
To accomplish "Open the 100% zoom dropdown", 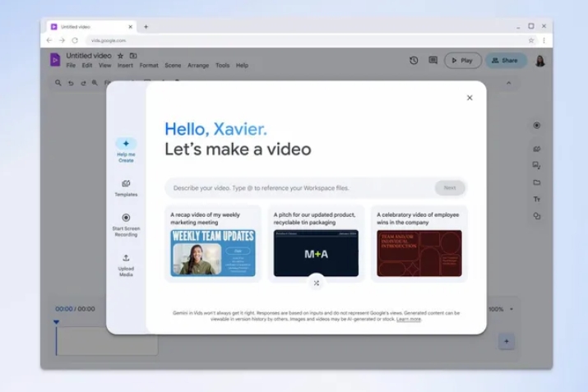I will coord(501,309).
